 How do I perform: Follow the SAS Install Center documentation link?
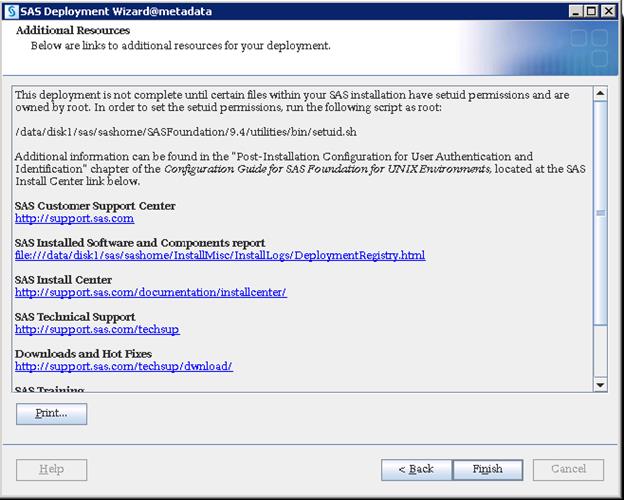(x=151, y=293)
